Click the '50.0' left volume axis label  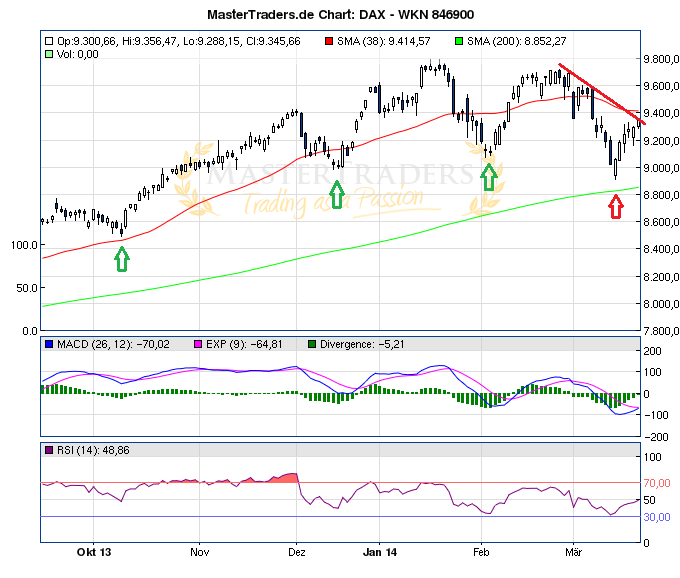point(27,288)
